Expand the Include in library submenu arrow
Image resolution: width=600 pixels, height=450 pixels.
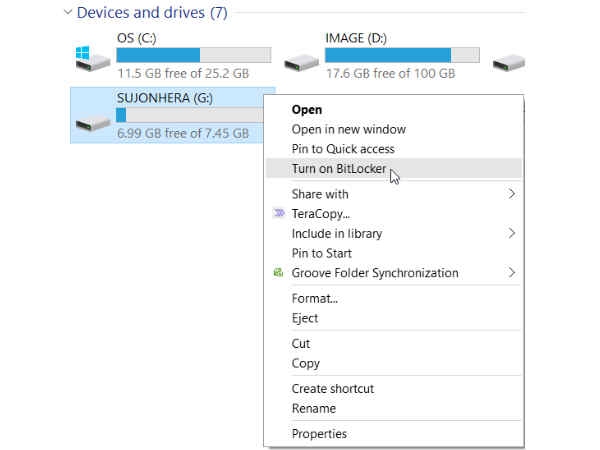(x=512, y=233)
